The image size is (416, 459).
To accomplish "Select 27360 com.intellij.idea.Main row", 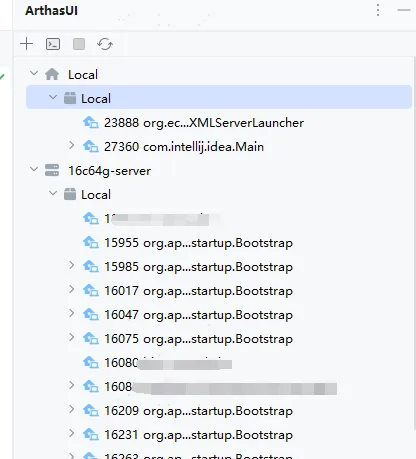I will pos(184,147).
